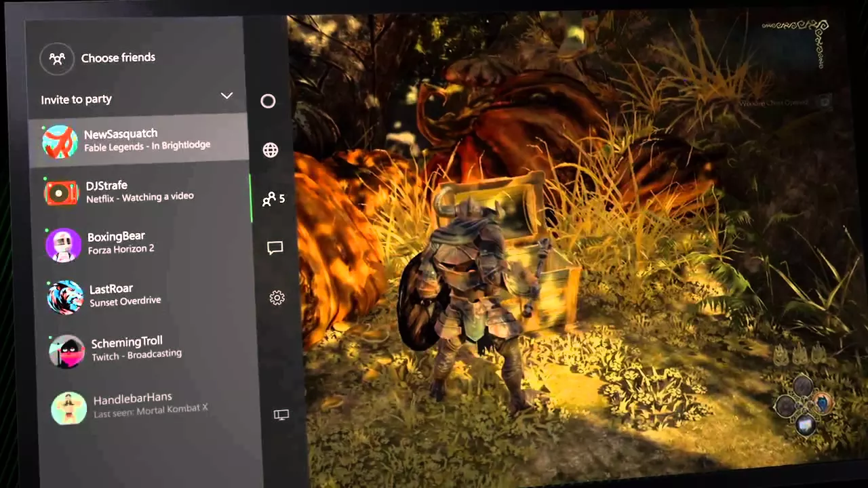Open the messages chat bubble icon
Image resolution: width=868 pixels, height=488 pixels.
coord(275,248)
